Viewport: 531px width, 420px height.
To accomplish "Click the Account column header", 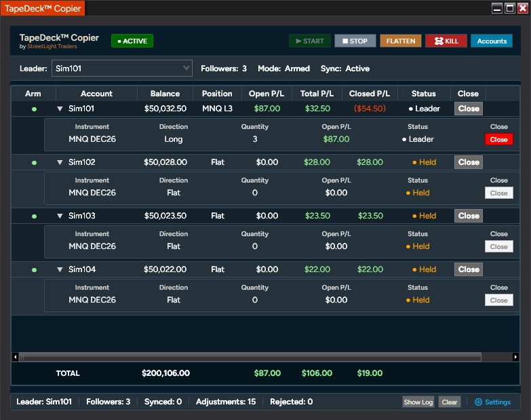I will (x=96, y=94).
